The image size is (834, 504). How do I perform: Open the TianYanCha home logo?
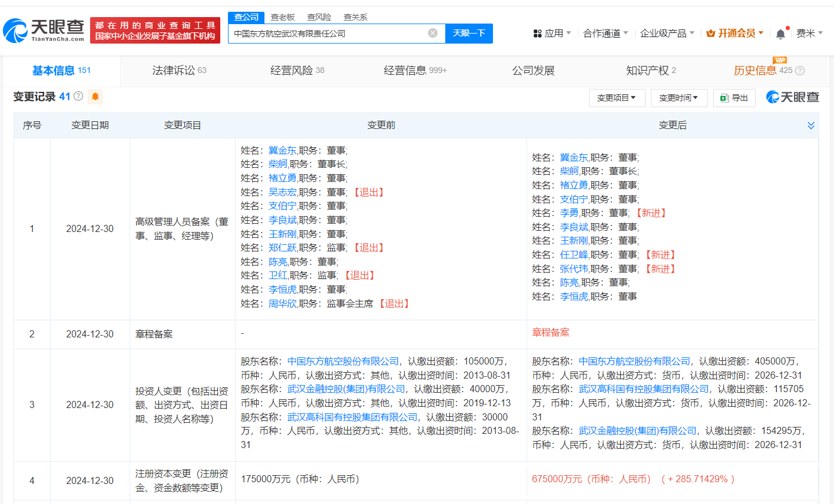pos(44,29)
